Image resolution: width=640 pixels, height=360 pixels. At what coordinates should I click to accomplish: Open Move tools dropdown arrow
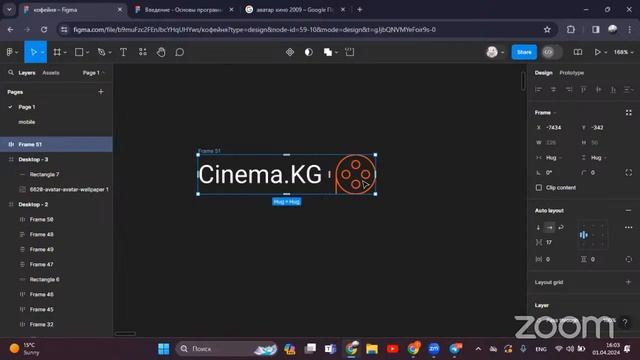point(42,53)
